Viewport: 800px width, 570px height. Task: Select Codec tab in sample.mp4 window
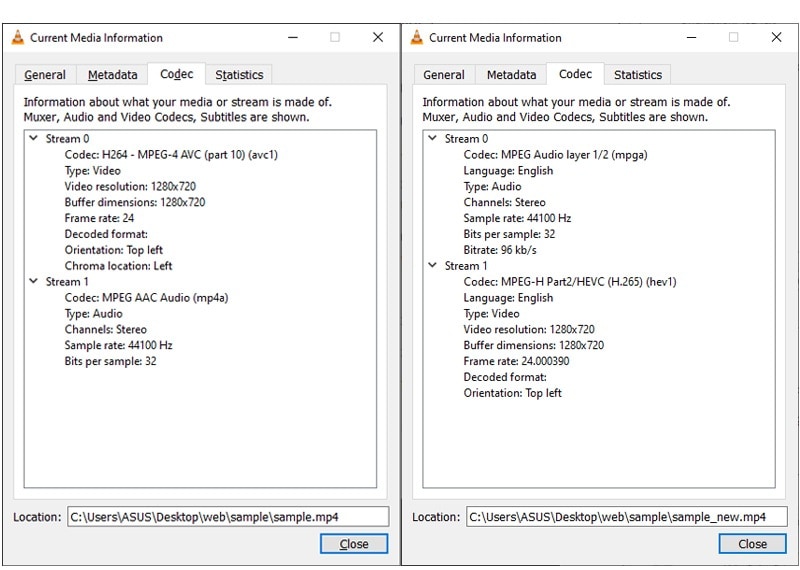[177, 74]
